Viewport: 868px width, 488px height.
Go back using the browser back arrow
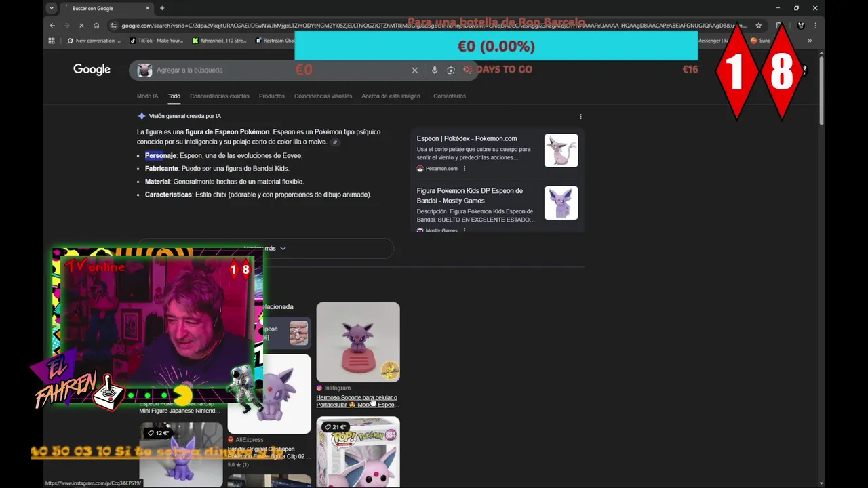click(x=52, y=26)
